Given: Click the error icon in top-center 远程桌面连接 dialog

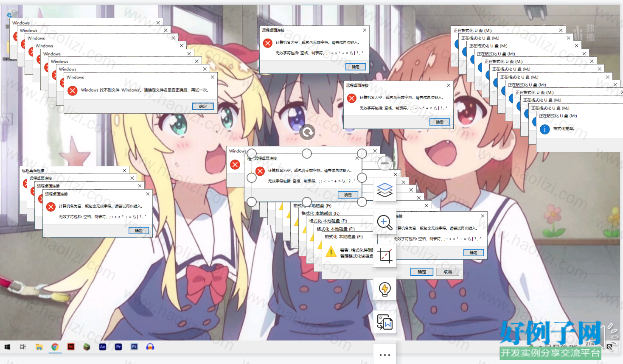Looking at the screenshot, I should [x=267, y=43].
